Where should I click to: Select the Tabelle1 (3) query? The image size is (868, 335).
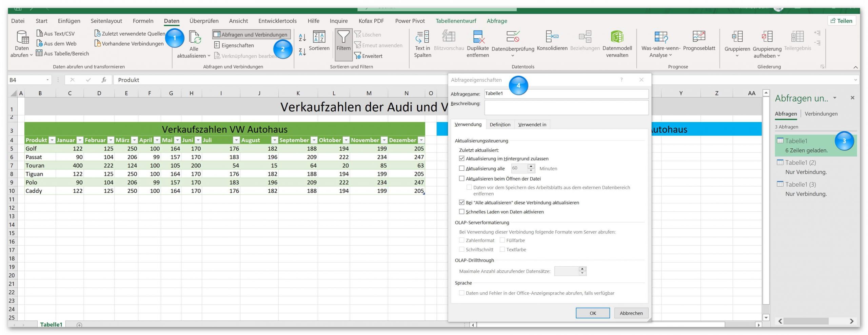click(815, 189)
